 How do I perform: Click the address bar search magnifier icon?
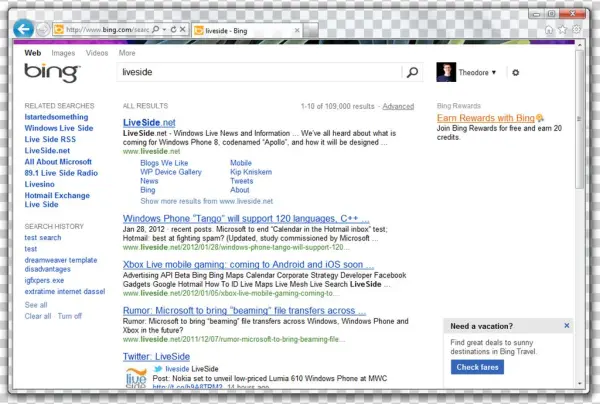click(x=155, y=29)
